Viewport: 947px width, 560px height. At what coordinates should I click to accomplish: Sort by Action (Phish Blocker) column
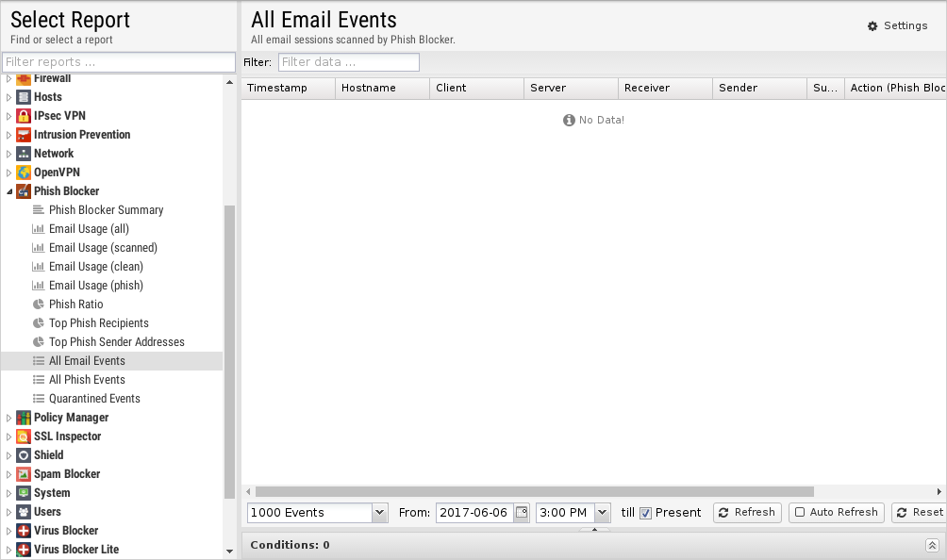pyautogui.click(x=895, y=88)
